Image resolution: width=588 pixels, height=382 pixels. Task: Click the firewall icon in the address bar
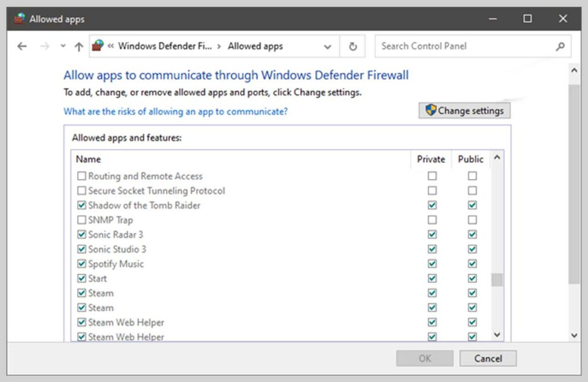pos(99,46)
